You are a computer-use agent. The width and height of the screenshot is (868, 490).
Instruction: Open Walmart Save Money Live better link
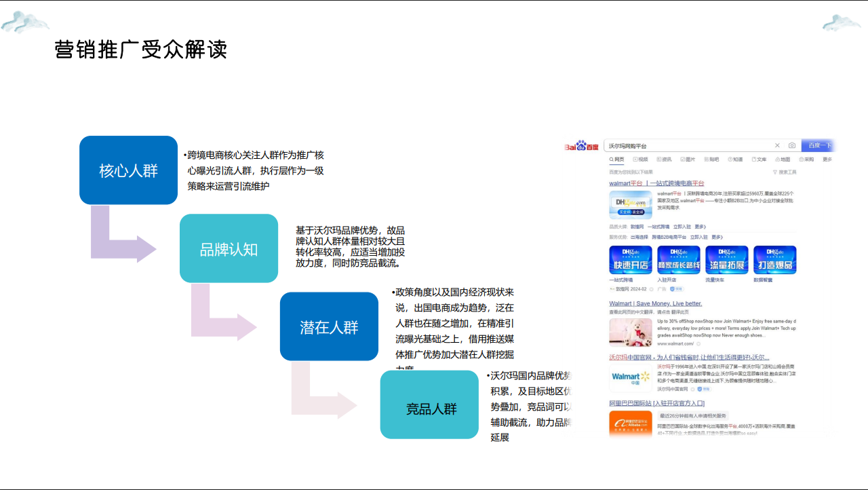coord(656,303)
